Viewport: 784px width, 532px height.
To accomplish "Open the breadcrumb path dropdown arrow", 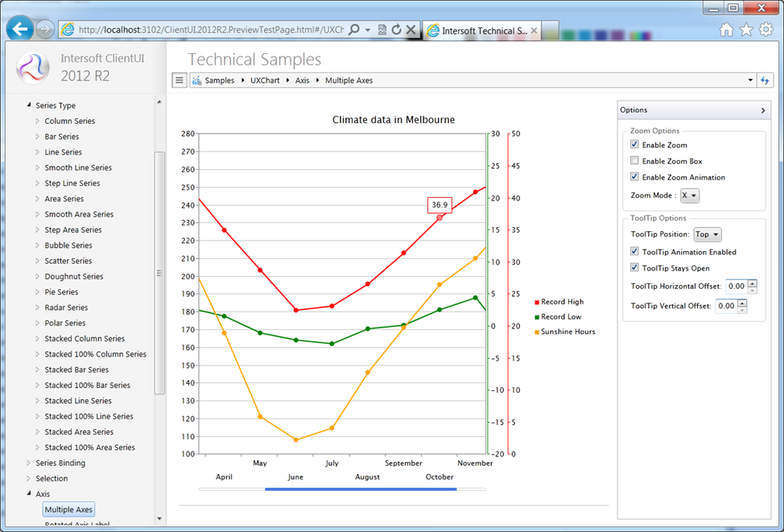I will point(750,80).
